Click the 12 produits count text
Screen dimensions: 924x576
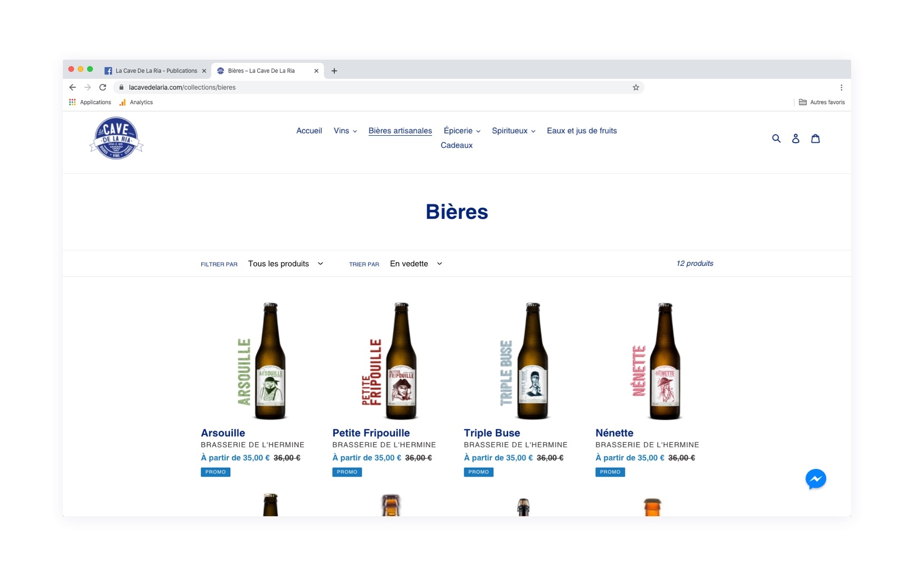[695, 264]
